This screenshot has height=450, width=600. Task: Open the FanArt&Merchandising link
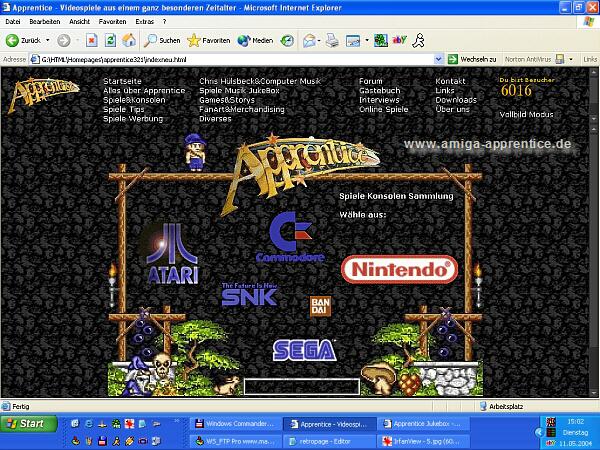[242, 109]
